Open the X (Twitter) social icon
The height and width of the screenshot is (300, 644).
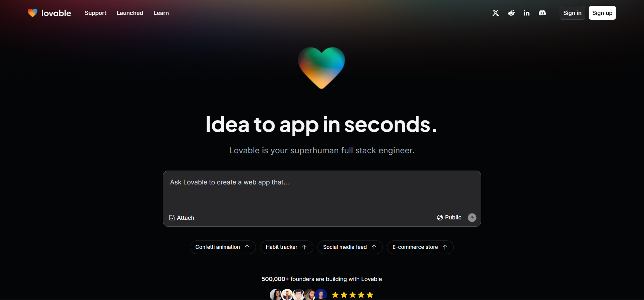point(496,13)
